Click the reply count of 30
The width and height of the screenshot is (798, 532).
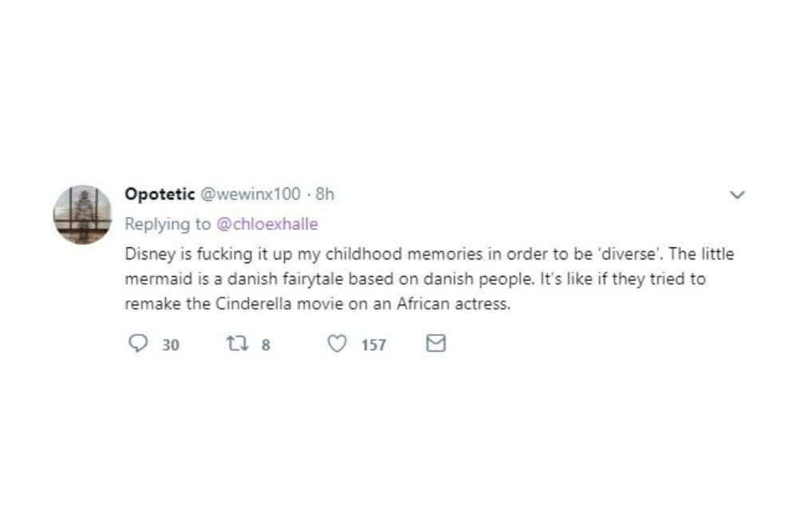171,345
